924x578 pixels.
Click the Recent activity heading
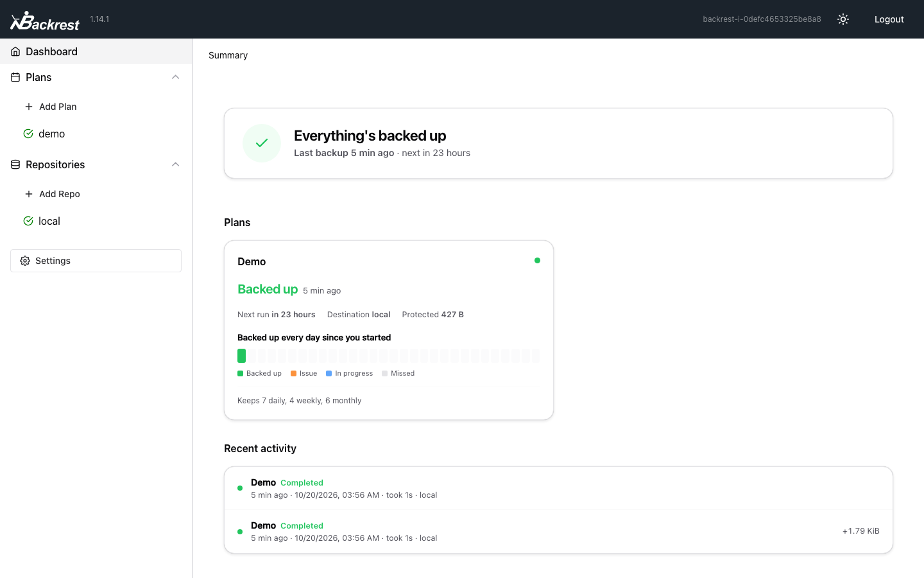pos(260,448)
